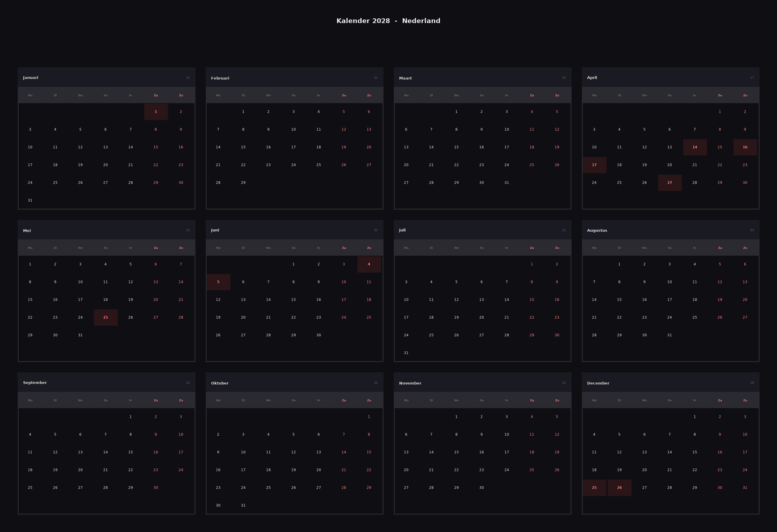Select the Ma header in Oktober

218,400
